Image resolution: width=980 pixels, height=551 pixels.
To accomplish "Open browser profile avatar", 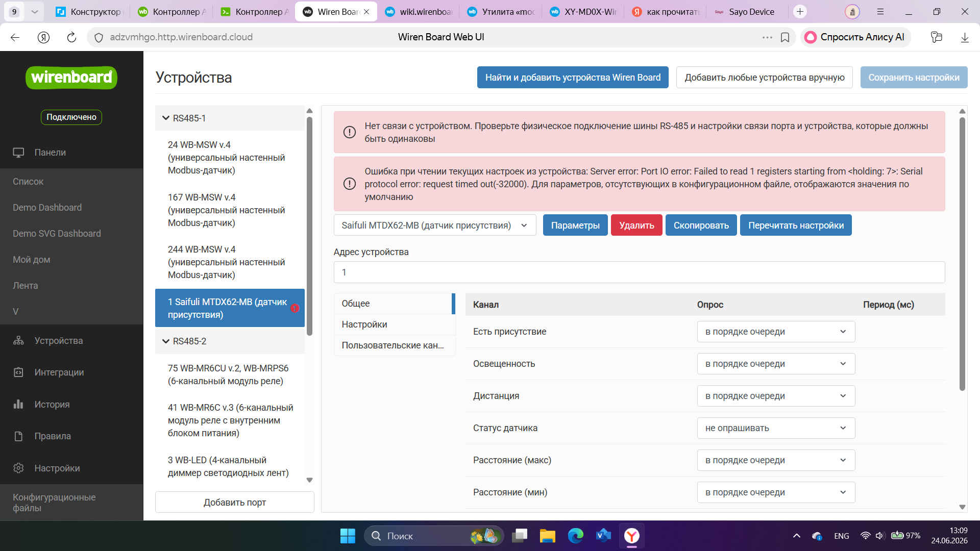I will pos(852,12).
